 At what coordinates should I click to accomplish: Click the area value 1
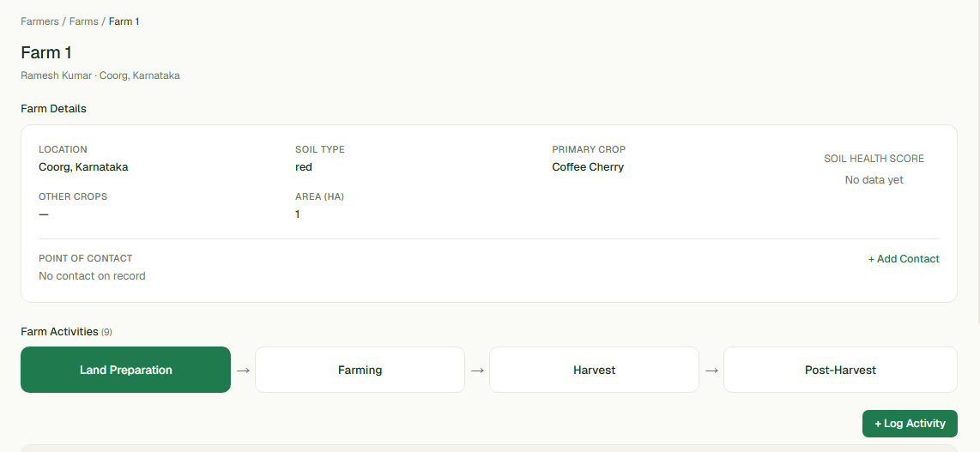coord(298,214)
